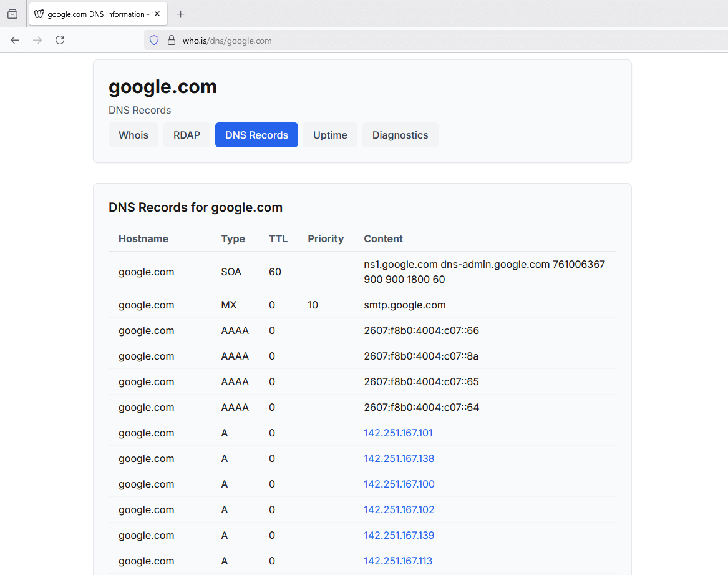This screenshot has width=728, height=575.
Task: Click the SOA record type cell
Action: (231, 272)
